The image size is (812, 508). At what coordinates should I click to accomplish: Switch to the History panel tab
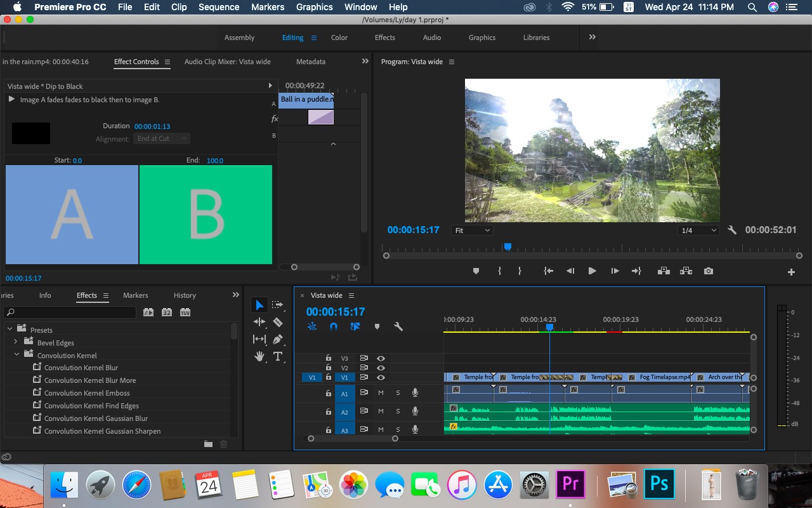pyautogui.click(x=185, y=295)
